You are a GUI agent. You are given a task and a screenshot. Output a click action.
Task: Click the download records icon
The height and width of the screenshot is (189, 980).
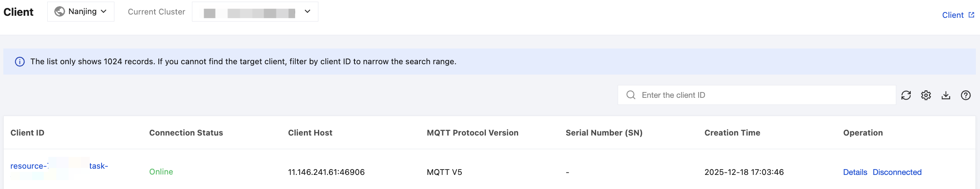point(946,95)
